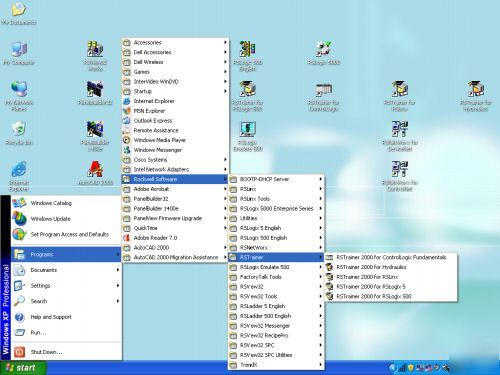The height and width of the screenshot is (375, 500).
Task: Launch MSN Explorer from Programs menu
Action: [175, 111]
